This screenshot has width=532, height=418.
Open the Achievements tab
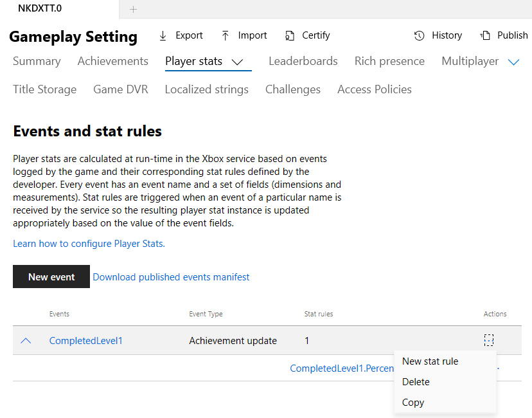tap(113, 61)
